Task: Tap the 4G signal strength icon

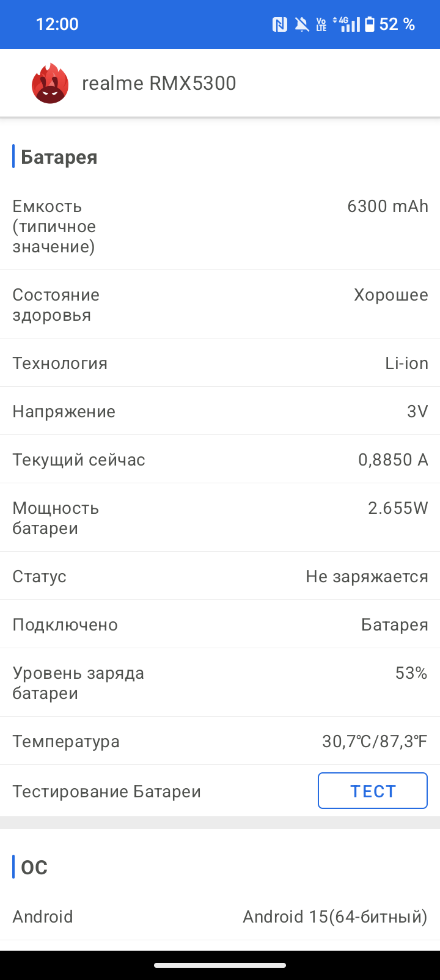Action: tap(348, 24)
